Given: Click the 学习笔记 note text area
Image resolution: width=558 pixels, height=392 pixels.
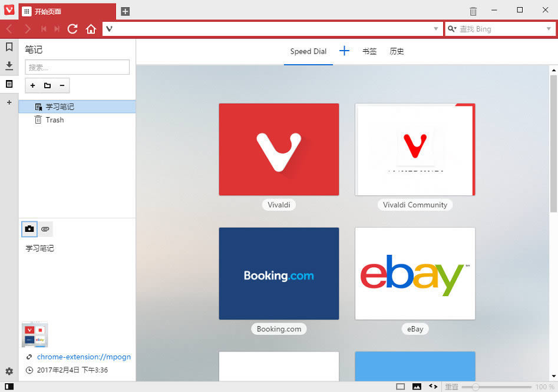Looking at the screenshot, I should [x=77, y=279].
